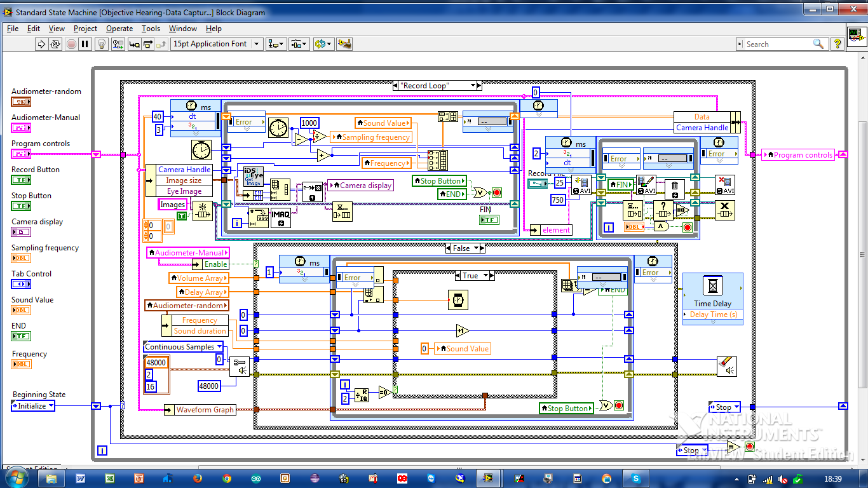Click the Step Over toolbar icon

pyautogui.click(x=147, y=44)
